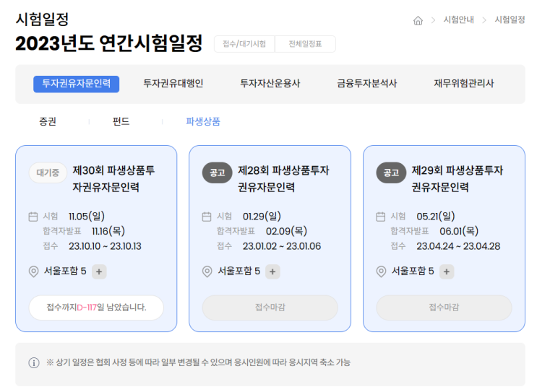537x392 pixels.
Task: Click exam date 11.05(일)
Action: coord(87,216)
